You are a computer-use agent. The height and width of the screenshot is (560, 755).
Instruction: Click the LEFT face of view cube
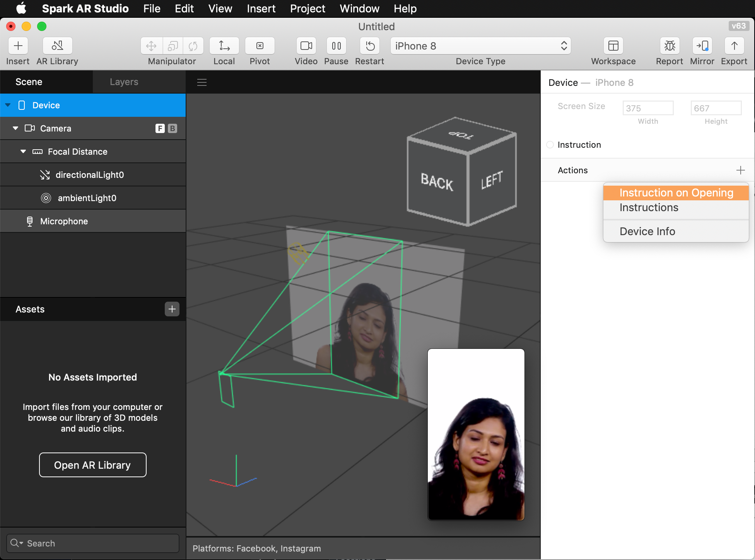tap(492, 180)
